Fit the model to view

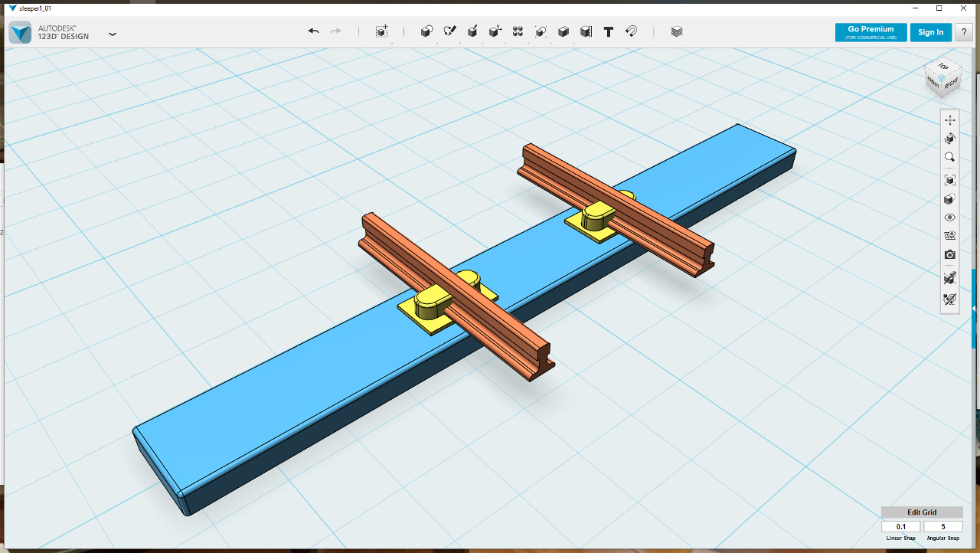pyautogui.click(x=950, y=180)
